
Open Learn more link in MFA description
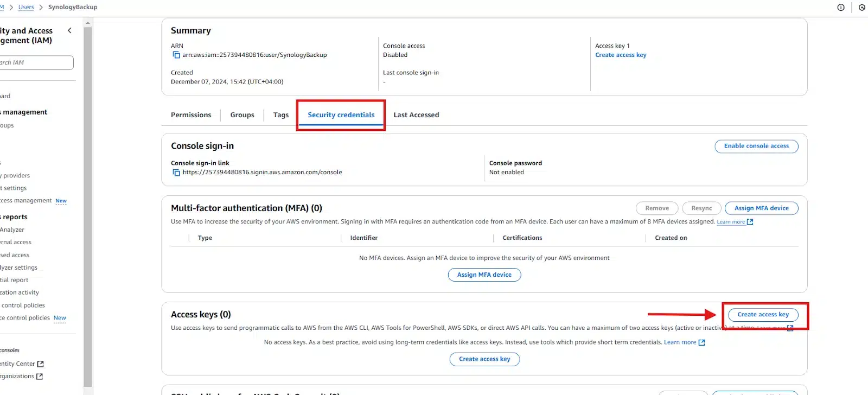[x=730, y=222]
